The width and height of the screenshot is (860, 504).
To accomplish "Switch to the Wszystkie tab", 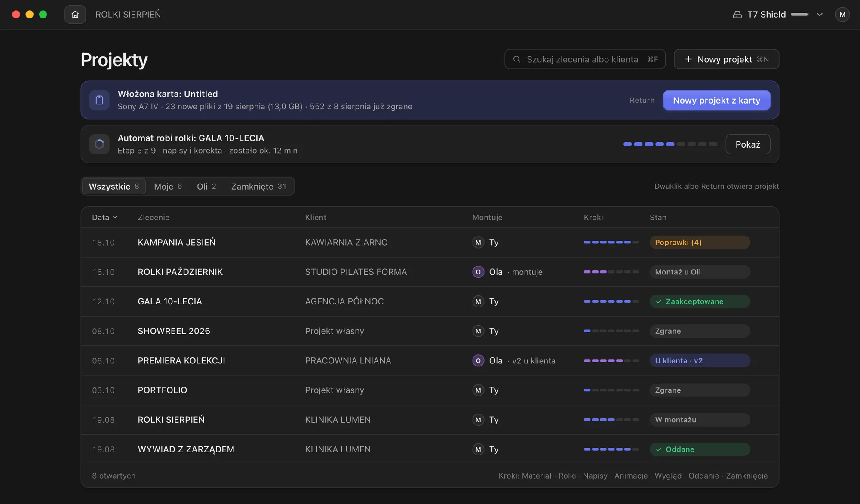I will pos(114,186).
